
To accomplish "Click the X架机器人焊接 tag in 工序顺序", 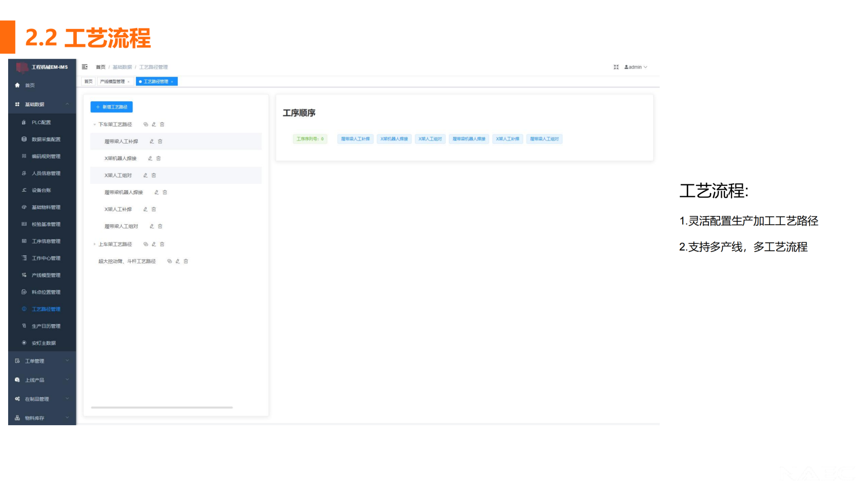I will click(x=394, y=139).
